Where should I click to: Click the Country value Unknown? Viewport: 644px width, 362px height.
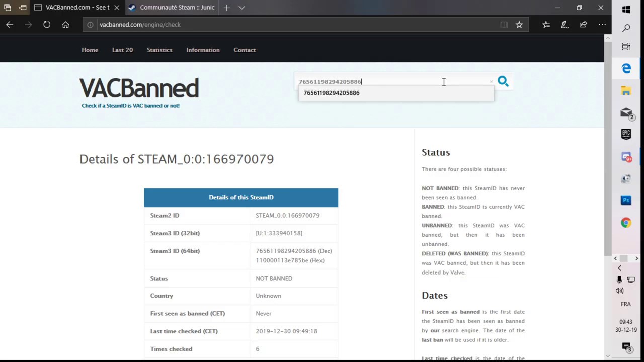(268, 296)
